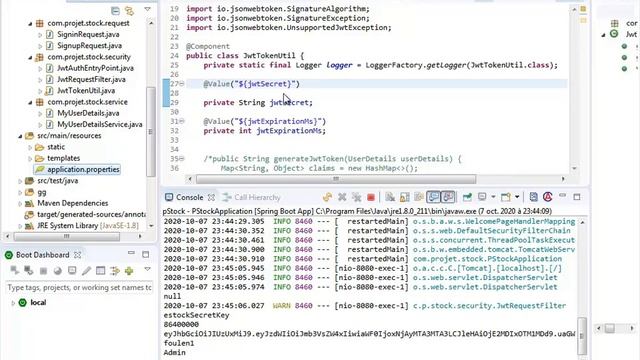
Task: Click Clear Console icon
Action: 390,198
